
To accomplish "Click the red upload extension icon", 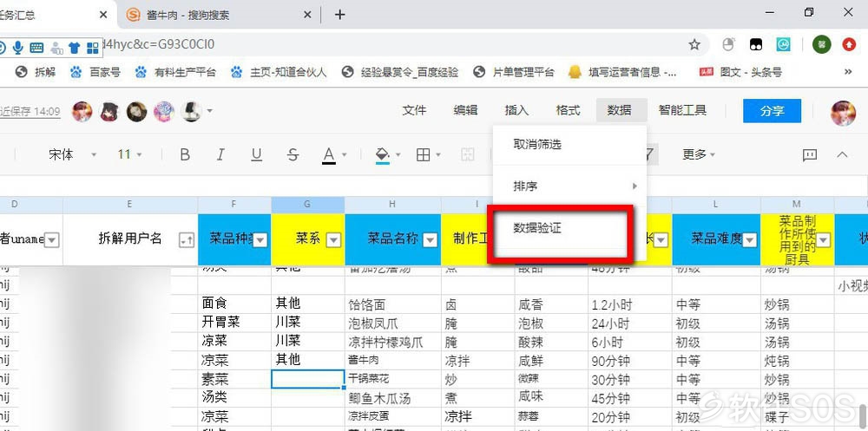I will pyautogui.click(x=849, y=45).
